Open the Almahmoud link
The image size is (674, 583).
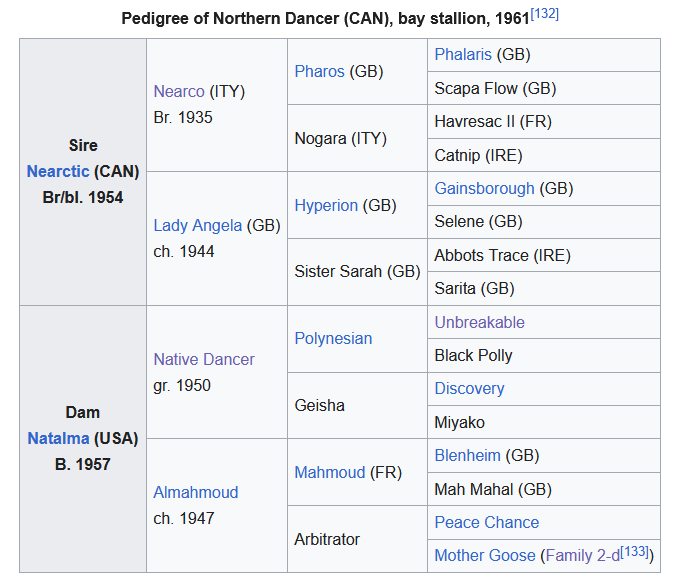[196, 493]
